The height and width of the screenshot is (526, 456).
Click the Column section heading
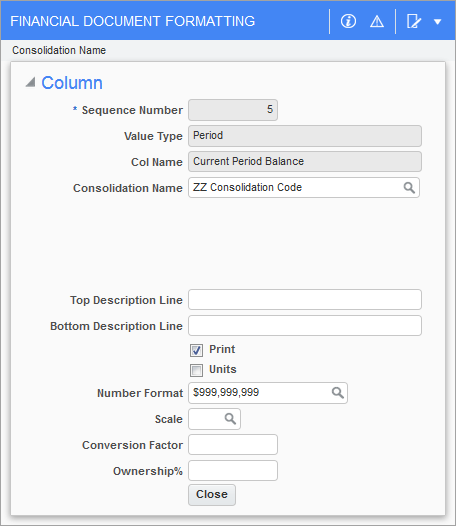pos(72,83)
